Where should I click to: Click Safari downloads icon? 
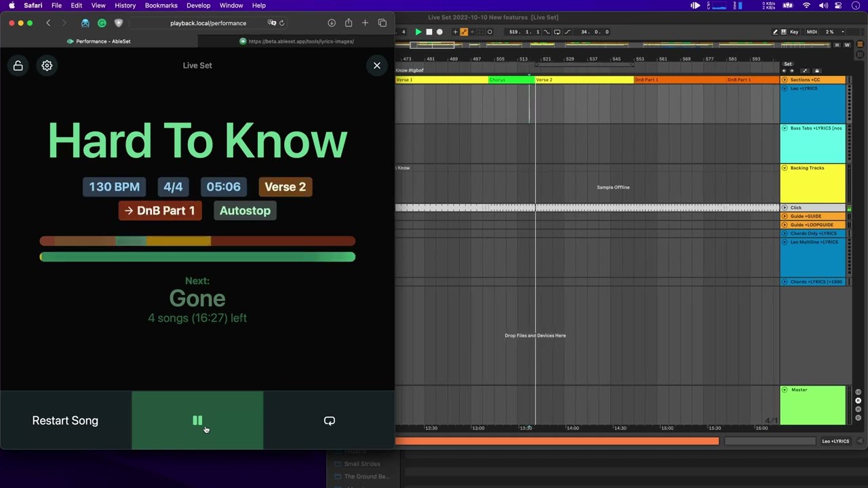click(332, 23)
